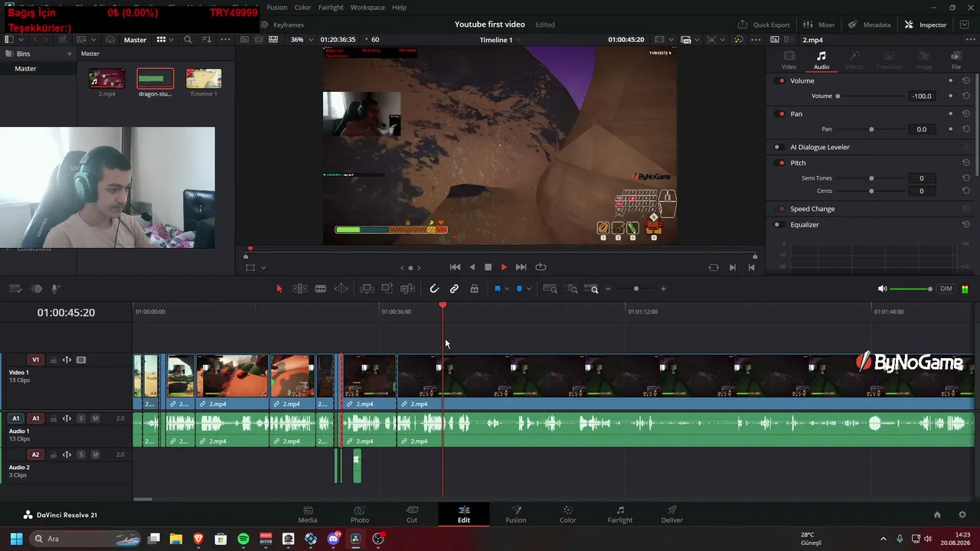Viewport: 980px width, 551px height.
Task: Search the media pool
Action: (188, 39)
